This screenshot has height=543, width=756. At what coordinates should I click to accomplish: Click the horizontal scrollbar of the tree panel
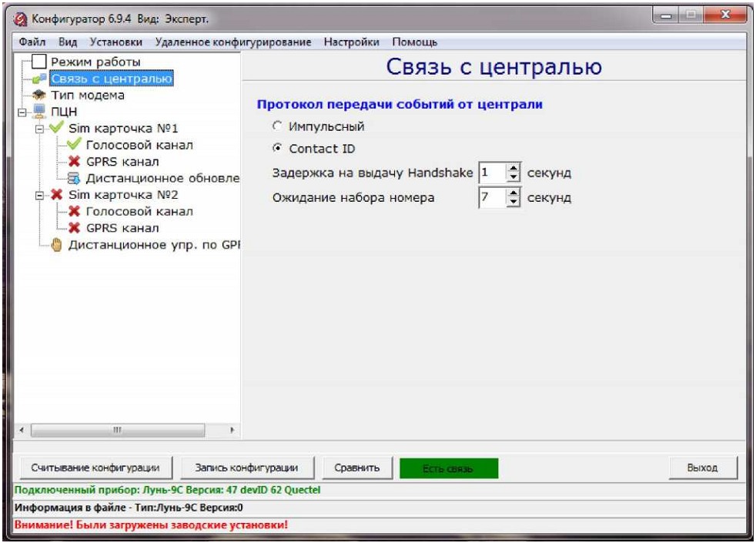[117, 430]
